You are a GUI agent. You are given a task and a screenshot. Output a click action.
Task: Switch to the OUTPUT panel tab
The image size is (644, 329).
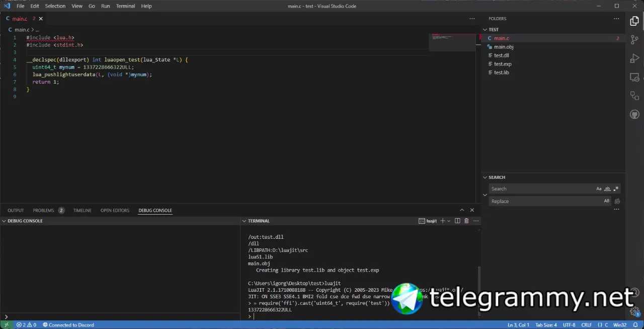click(16, 210)
